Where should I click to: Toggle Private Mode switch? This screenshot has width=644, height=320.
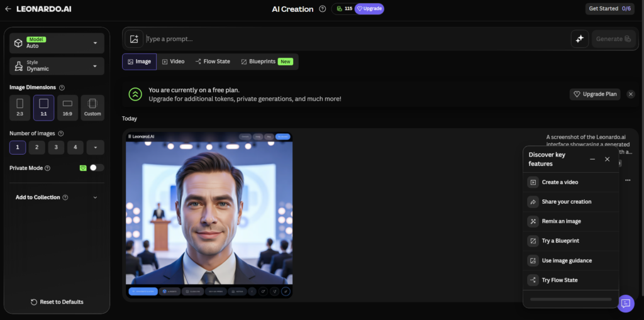(x=96, y=168)
